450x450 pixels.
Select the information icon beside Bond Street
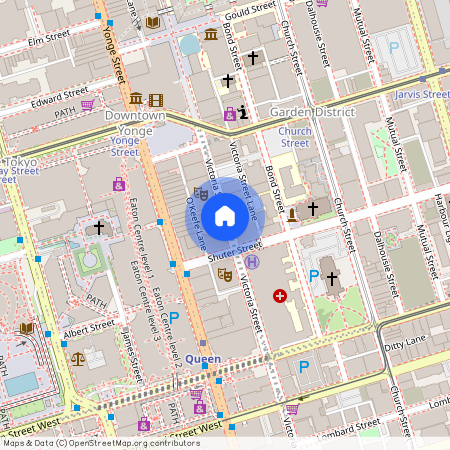pyautogui.click(x=243, y=112)
